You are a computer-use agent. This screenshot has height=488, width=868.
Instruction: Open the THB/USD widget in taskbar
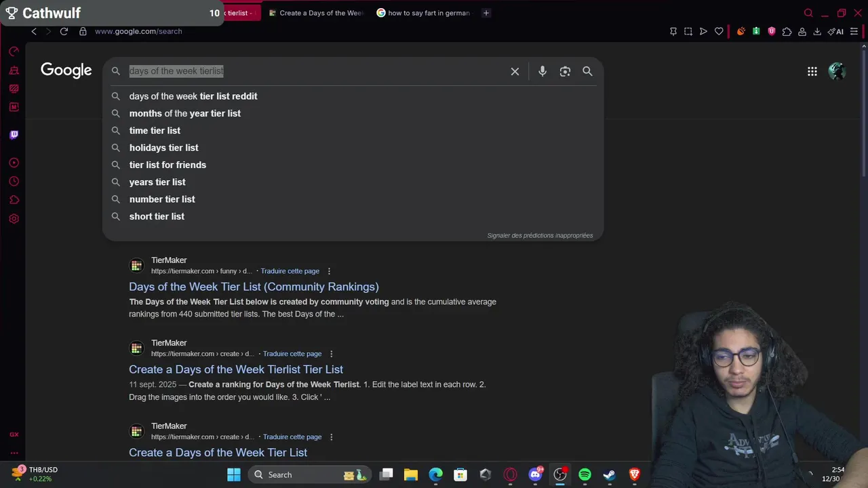[34, 474]
